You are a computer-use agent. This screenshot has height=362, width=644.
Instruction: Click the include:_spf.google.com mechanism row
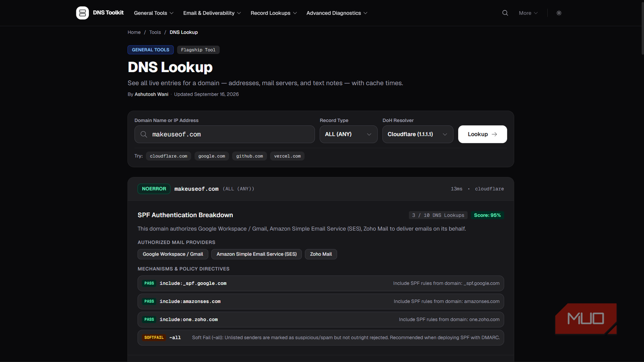(321, 284)
